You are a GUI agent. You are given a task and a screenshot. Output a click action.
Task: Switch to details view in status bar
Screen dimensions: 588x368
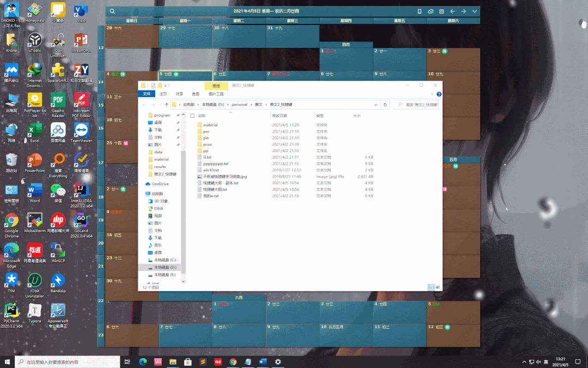pyautogui.click(x=431, y=287)
